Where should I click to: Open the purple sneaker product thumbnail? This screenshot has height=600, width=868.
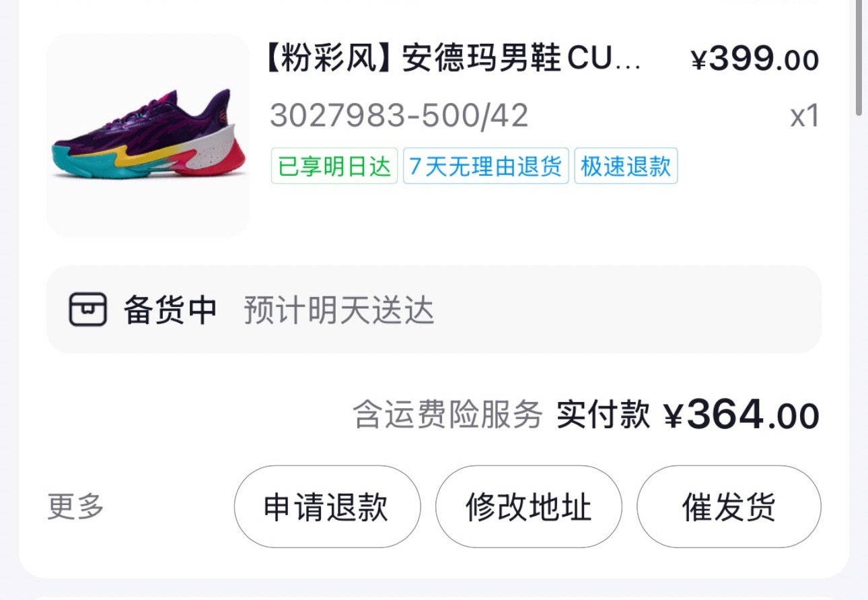coord(148,135)
